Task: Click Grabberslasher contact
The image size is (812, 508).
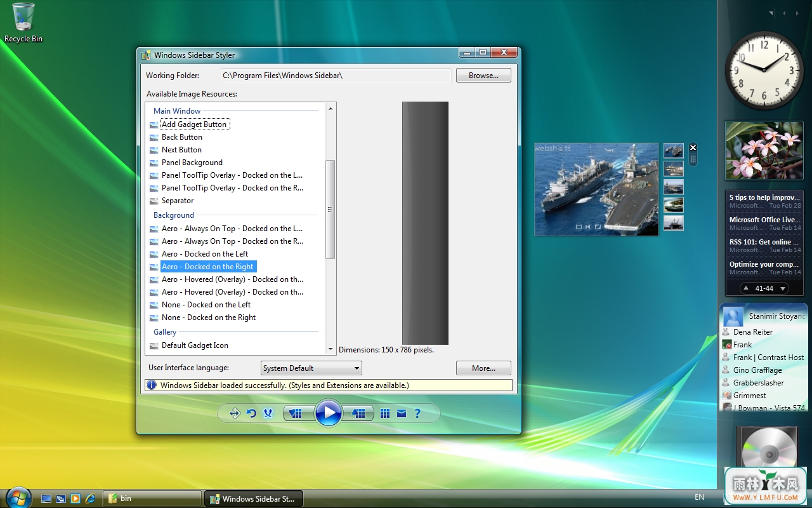Action: pos(758,382)
